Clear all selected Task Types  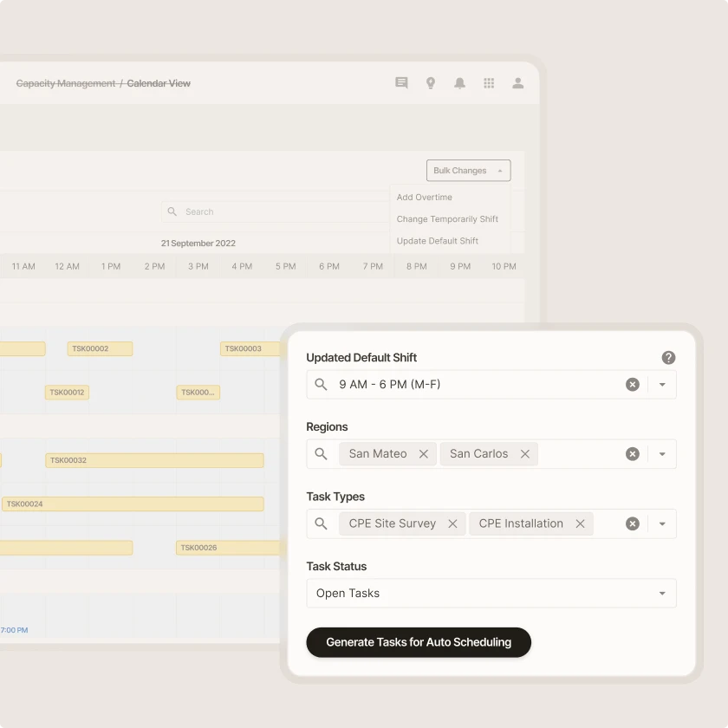(x=633, y=523)
